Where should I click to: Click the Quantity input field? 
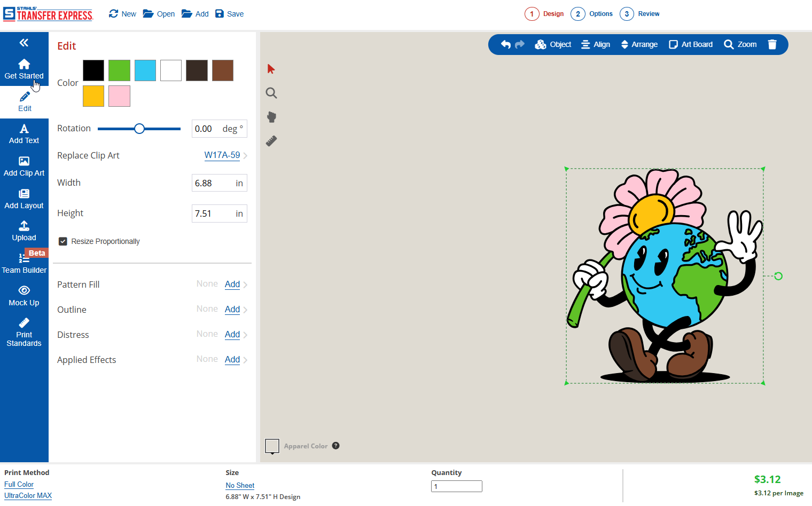click(456, 486)
